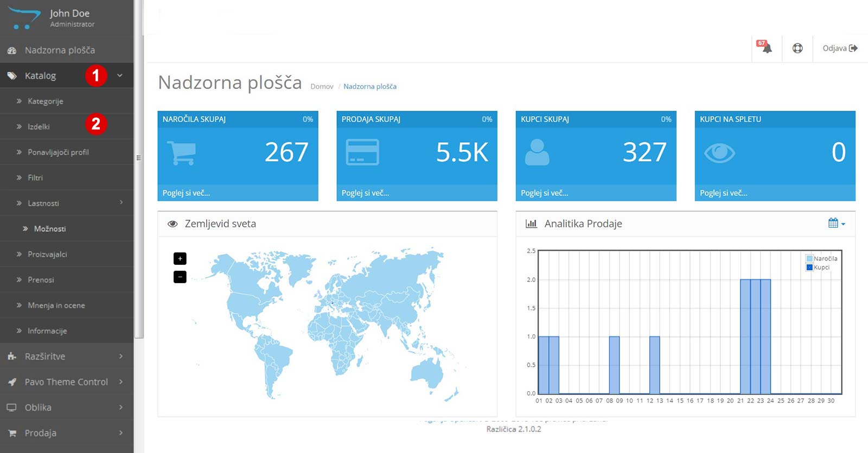The image size is (868, 453).
Task: Open Kategorije in the catalog menu
Action: tap(46, 101)
